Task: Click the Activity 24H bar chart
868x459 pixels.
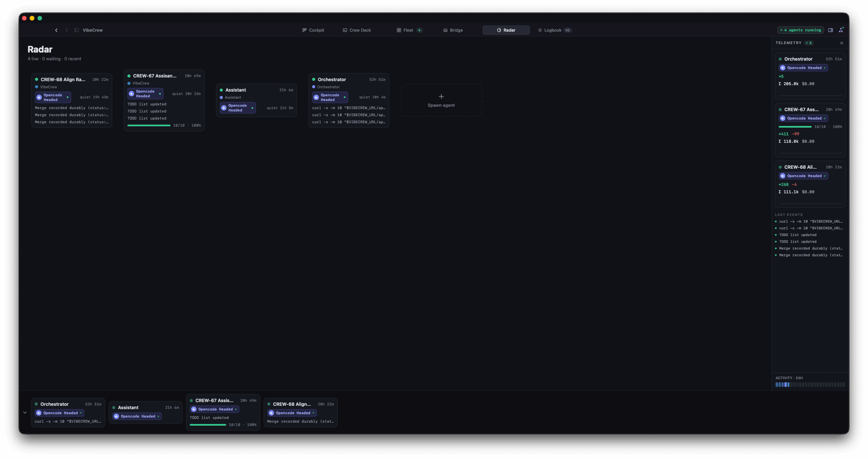Action: coord(810,385)
